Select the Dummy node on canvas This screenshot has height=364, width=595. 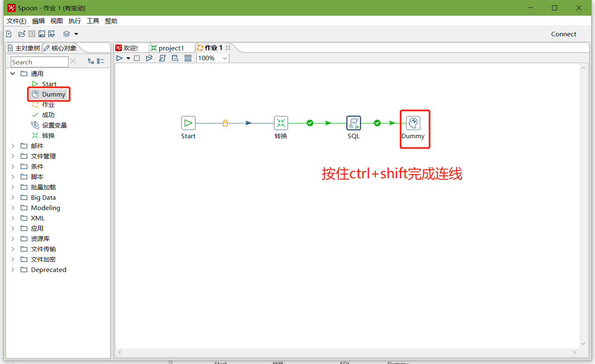413,123
